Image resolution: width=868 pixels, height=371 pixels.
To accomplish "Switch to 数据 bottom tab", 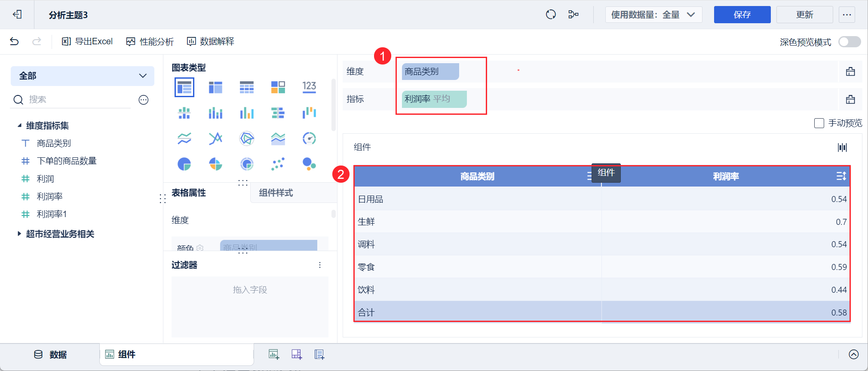I will [x=50, y=355].
